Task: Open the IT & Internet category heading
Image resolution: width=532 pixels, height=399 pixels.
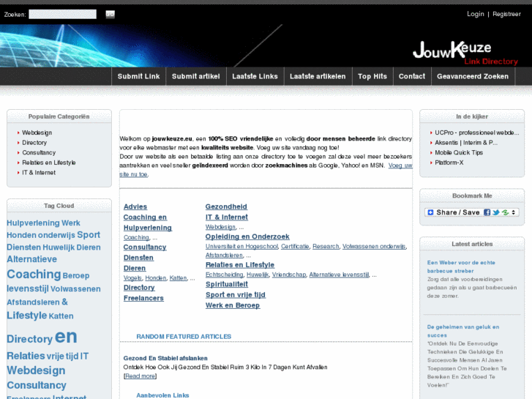Action: [x=227, y=217]
